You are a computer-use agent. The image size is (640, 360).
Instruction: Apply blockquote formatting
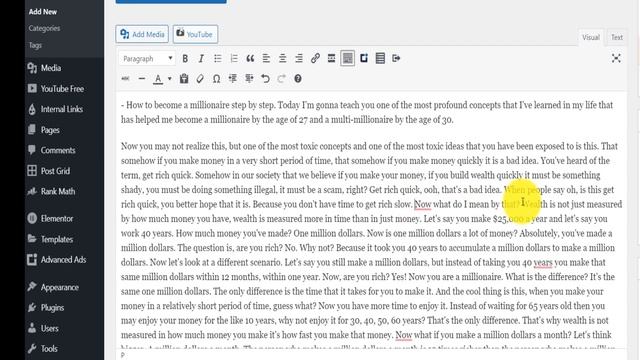[250, 58]
